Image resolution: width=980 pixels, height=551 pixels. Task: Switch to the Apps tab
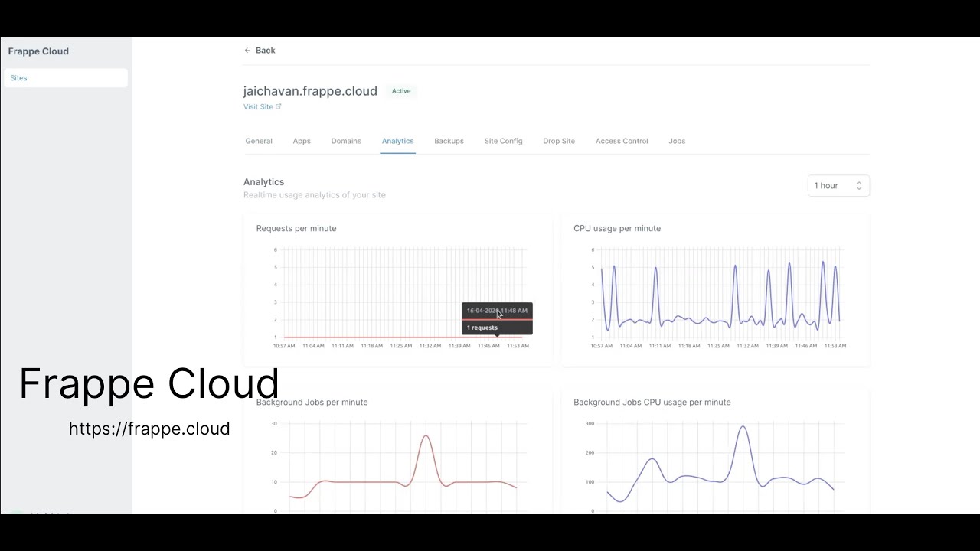click(x=302, y=141)
